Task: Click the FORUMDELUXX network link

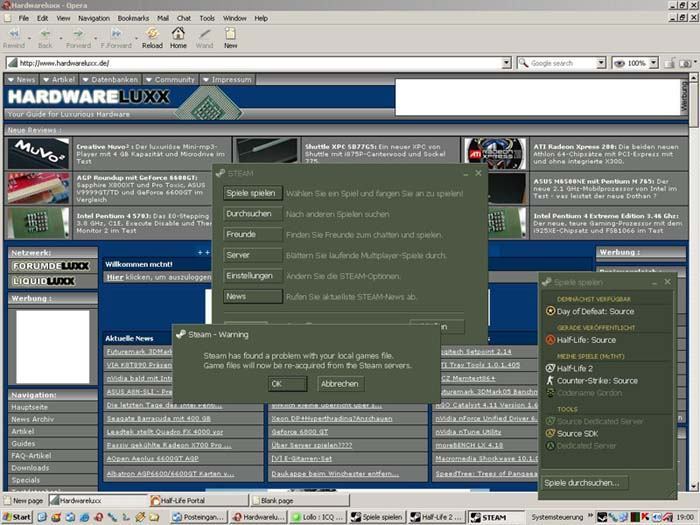Action: [x=51, y=266]
